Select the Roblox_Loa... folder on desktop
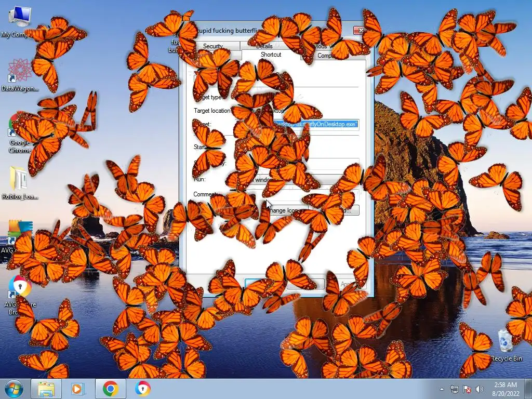The image size is (532, 399). point(20,183)
